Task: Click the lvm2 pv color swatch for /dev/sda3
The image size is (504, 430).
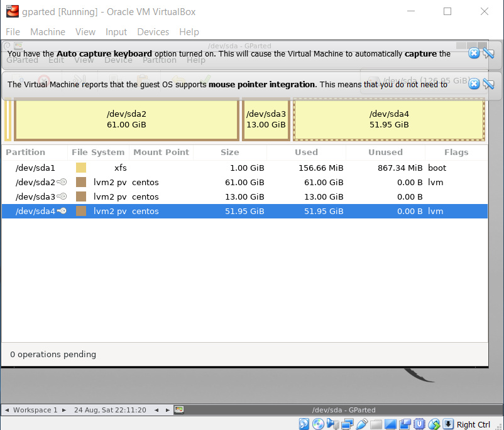Action: [81, 196]
